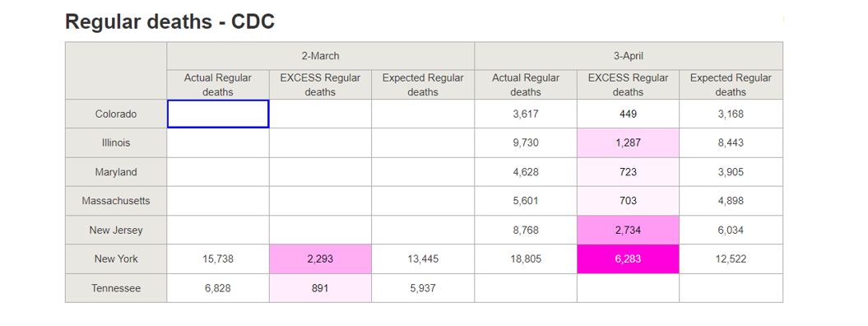The width and height of the screenshot is (868, 326).
Task: Select Maryland's 4,628 actual deaths value
Action: point(526,172)
